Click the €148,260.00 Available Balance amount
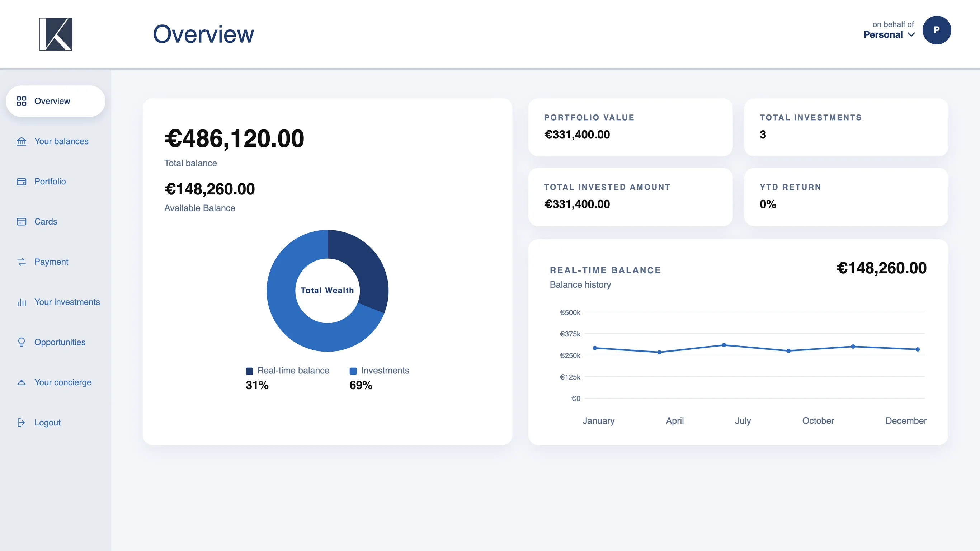This screenshot has width=980, height=551. tap(209, 189)
